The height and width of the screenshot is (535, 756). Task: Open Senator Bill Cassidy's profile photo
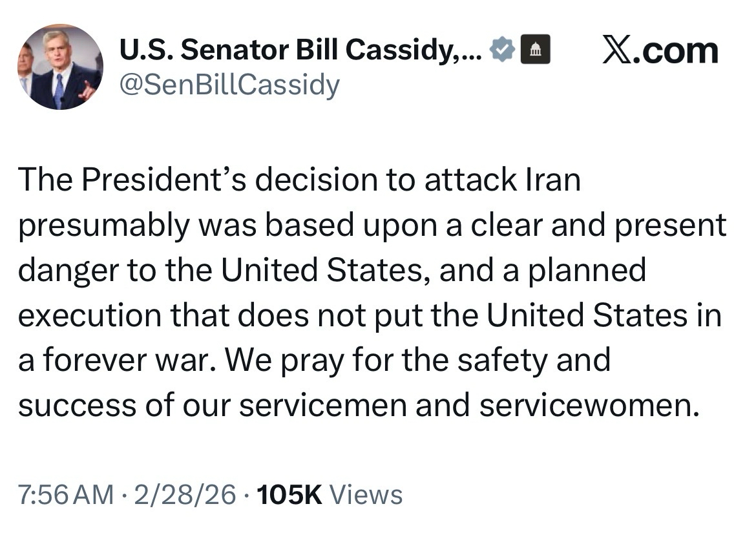[x=59, y=67]
